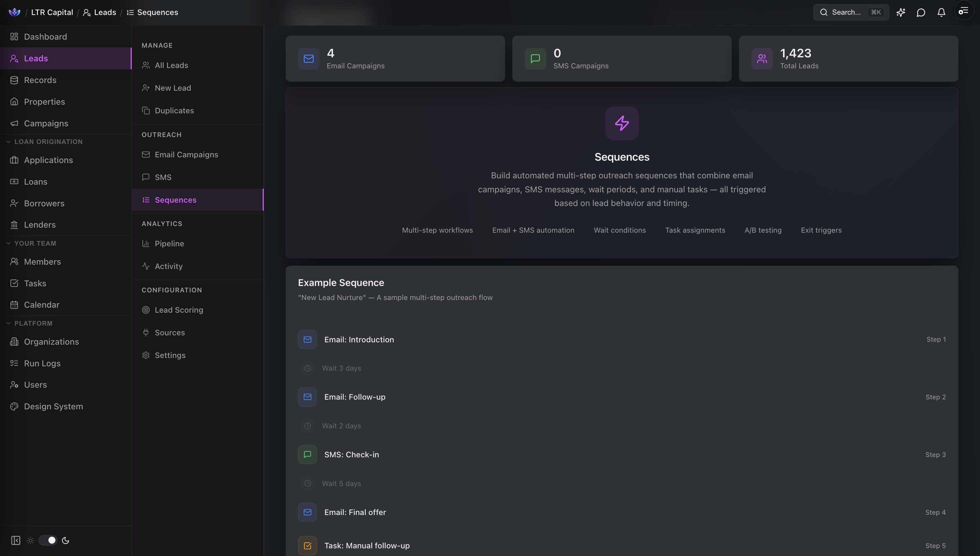Open the AI assistant sparkle icon
The image size is (980, 556).
(x=901, y=12)
